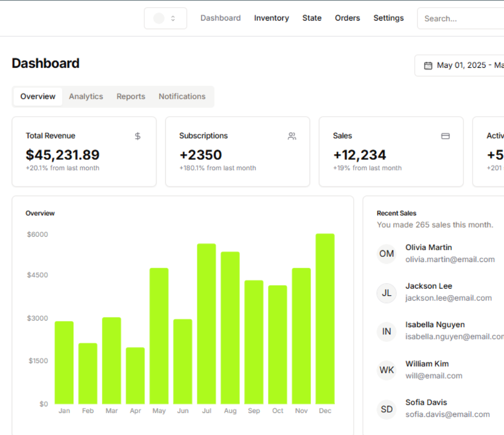Image resolution: width=504 pixels, height=435 pixels.
Task: Click the Dashboard page heading
Action: (x=46, y=63)
